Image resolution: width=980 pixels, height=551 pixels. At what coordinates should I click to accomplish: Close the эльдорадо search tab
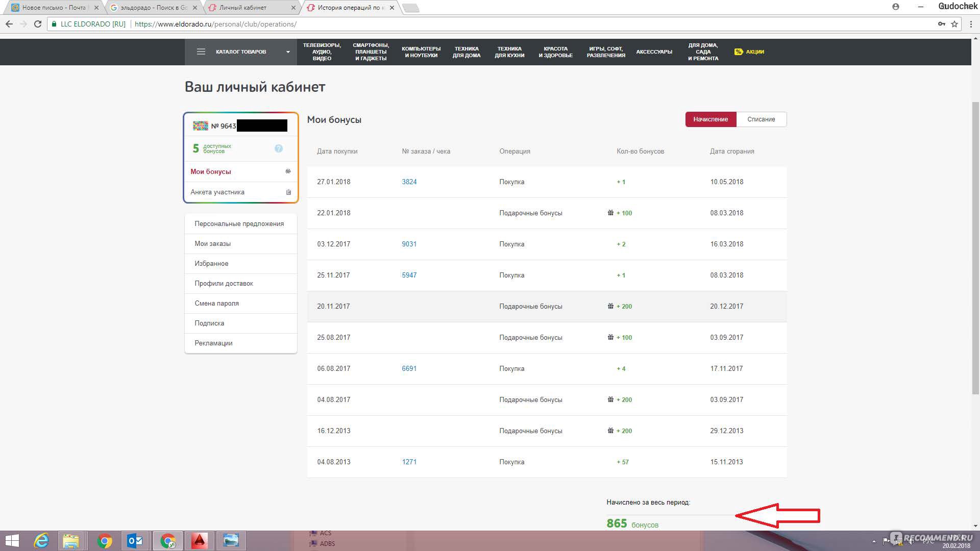click(x=194, y=8)
